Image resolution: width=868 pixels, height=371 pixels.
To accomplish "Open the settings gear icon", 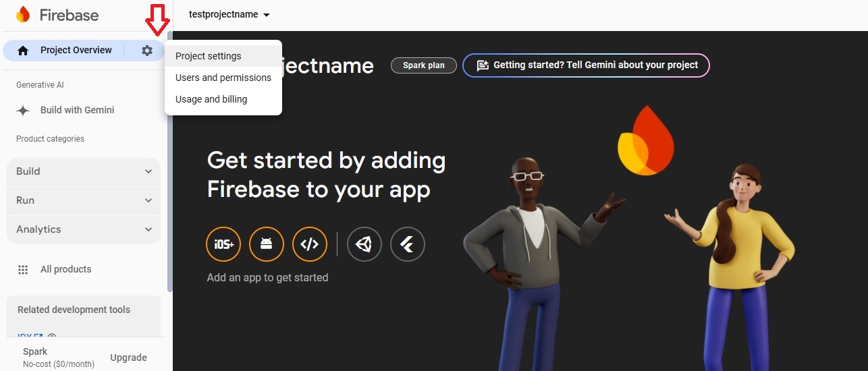I will (x=147, y=50).
